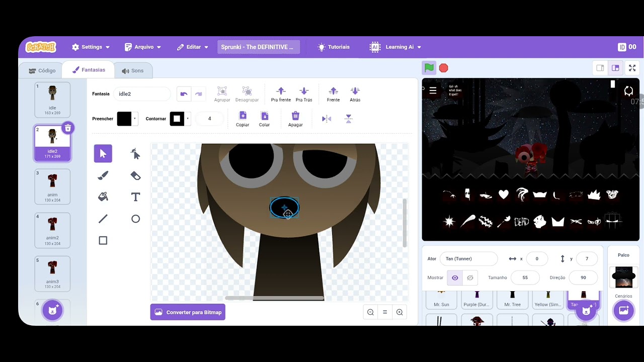Open the add costume button
Image resolution: width=644 pixels, height=362 pixels.
click(x=52, y=310)
